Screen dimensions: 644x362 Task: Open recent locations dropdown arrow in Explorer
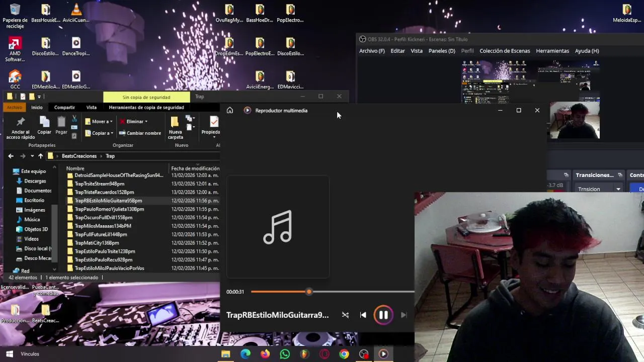[32, 156]
